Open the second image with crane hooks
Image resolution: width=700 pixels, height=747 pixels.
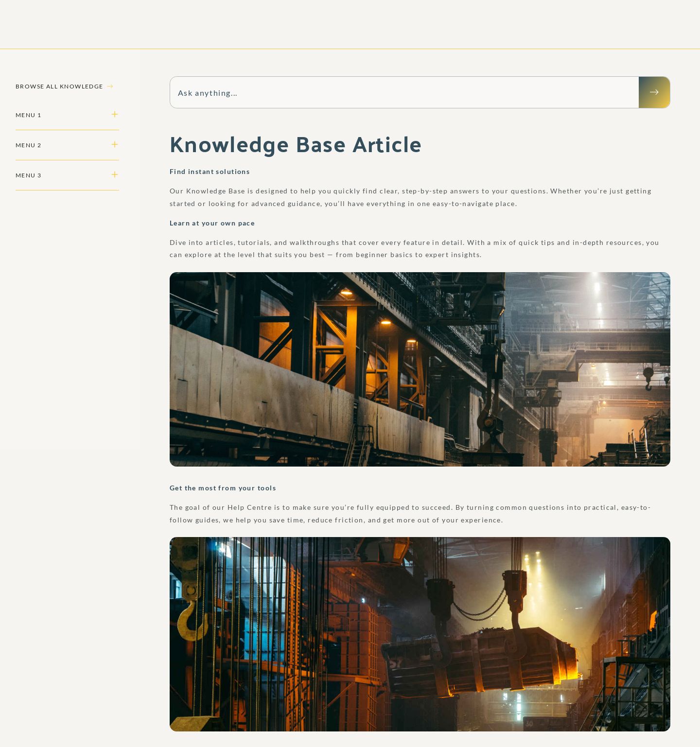(x=420, y=634)
